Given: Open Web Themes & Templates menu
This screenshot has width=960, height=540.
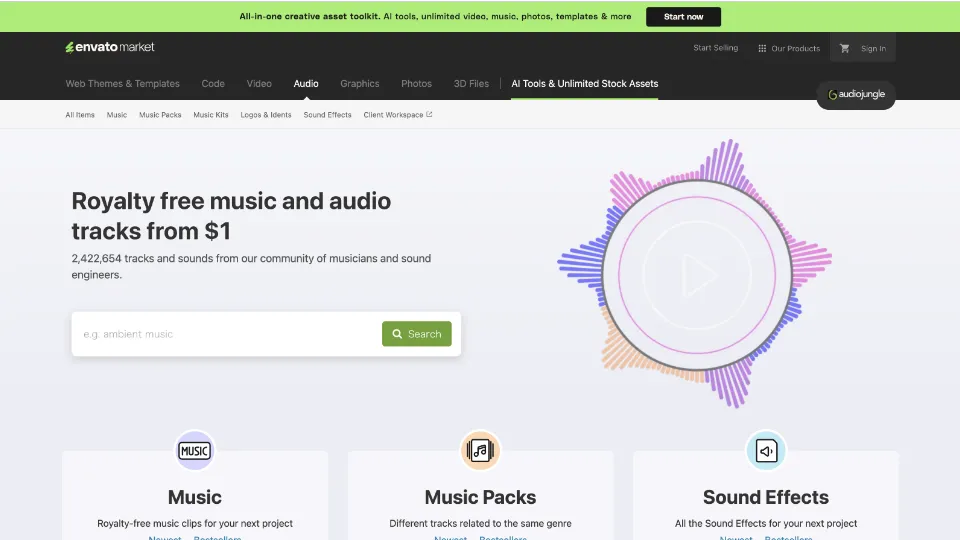Looking at the screenshot, I should (x=122, y=84).
